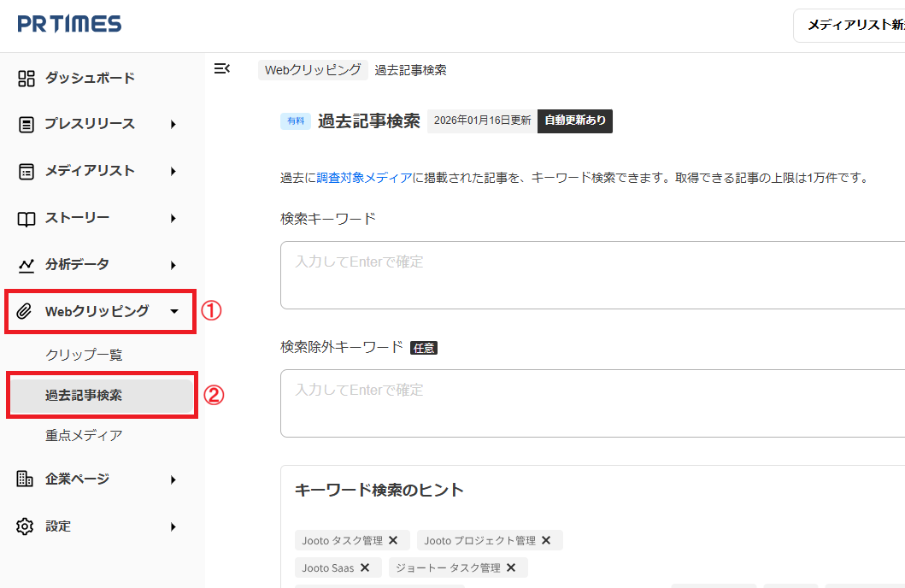Collapse the sidebar with the panel toggle icon
Screen dimensions: 905x588
pos(222,69)
